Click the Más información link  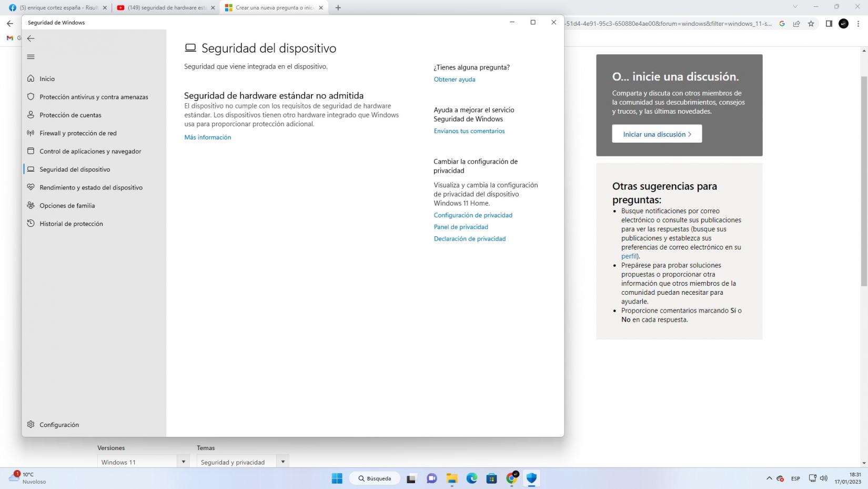click(208, 137)
